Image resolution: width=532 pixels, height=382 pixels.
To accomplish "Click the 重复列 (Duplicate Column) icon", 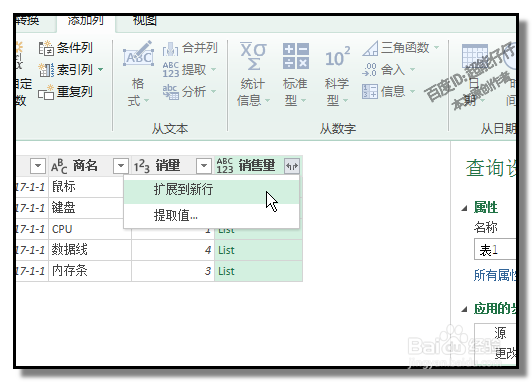I will tap(46, 92).
